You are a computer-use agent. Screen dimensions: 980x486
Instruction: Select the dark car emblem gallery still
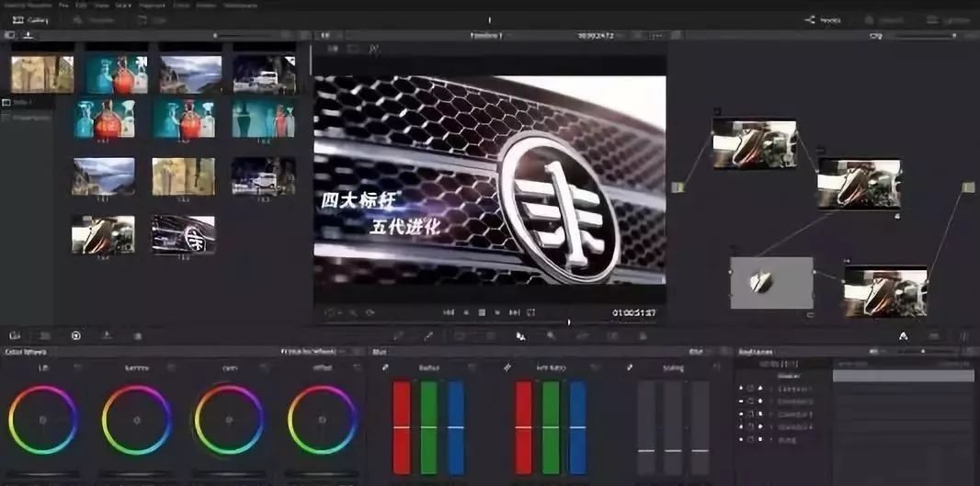click(x=183, y=234)
